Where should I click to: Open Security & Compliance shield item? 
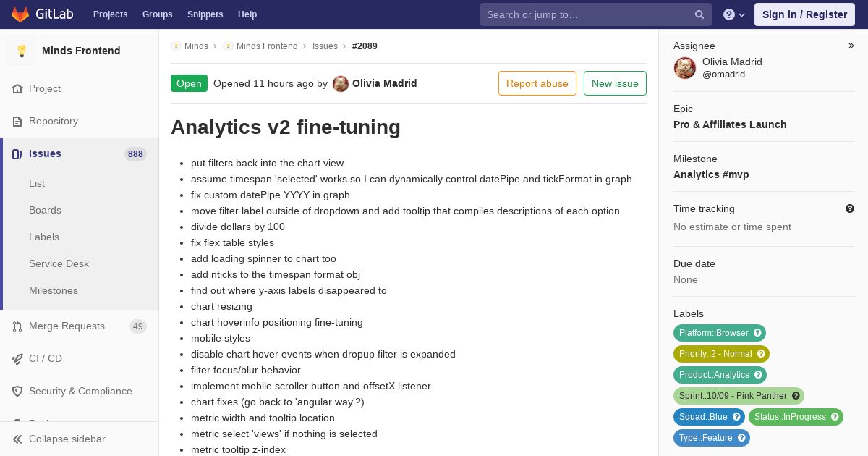click(80, 392)
